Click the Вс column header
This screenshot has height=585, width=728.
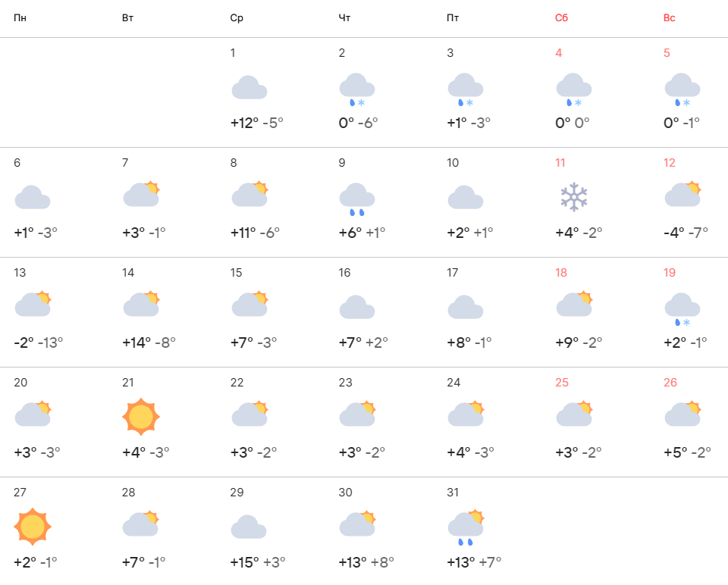670,18
